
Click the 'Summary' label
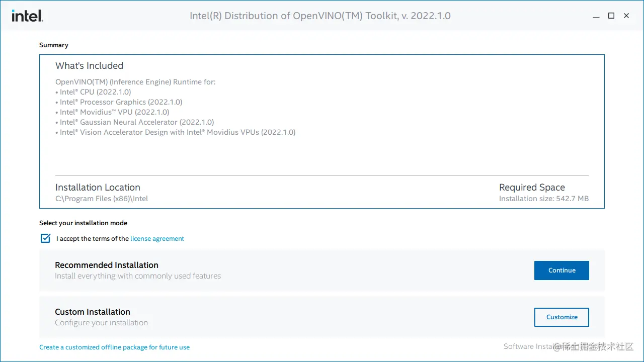coord(54,45)
